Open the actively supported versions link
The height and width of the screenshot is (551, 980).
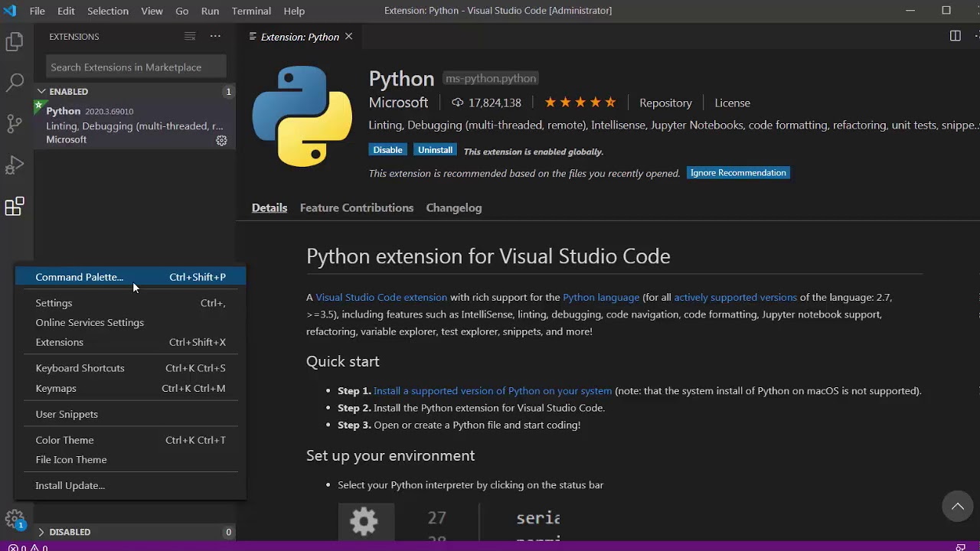coord(735,297)
